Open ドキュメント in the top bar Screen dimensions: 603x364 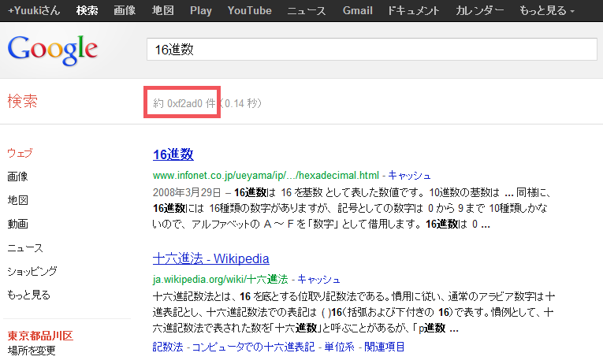click(413, 10)
